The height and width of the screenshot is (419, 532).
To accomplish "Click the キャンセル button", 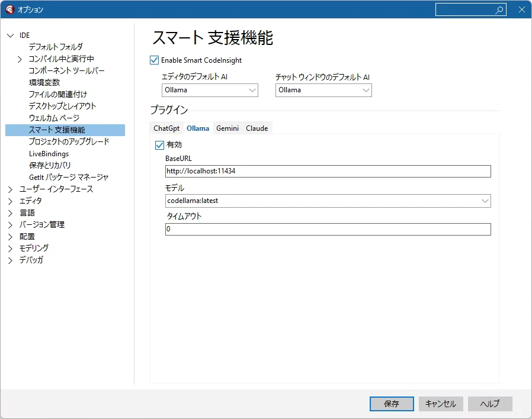I will tap(440, 404).
